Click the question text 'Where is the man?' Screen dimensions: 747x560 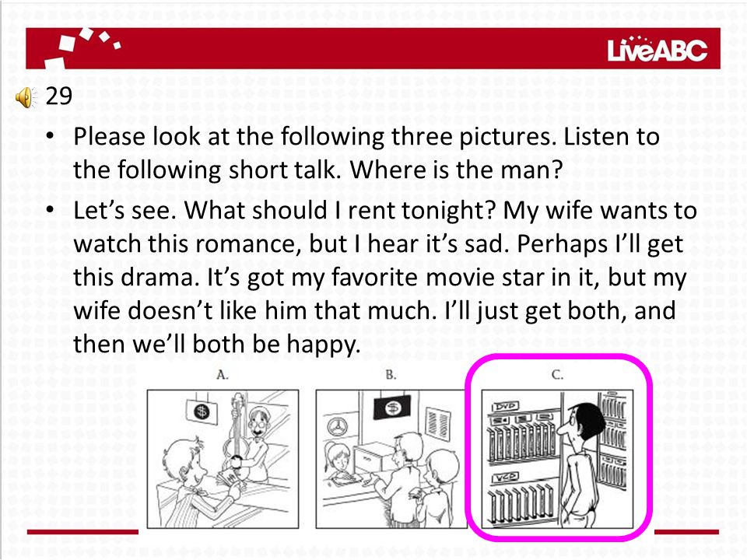click(457, 170)
